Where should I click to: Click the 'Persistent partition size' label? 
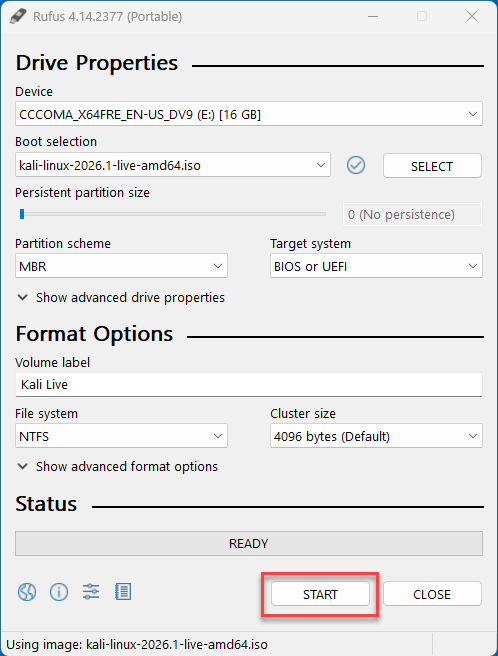coord(82,193)
